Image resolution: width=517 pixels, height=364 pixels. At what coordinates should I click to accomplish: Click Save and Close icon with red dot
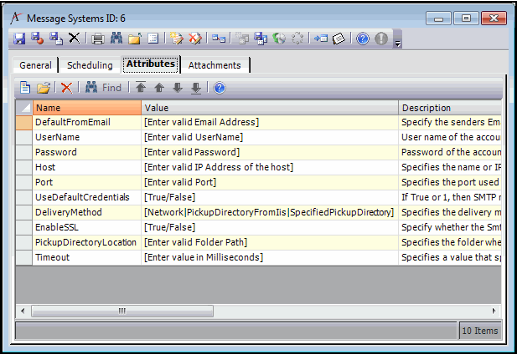(x=37, y=39)
